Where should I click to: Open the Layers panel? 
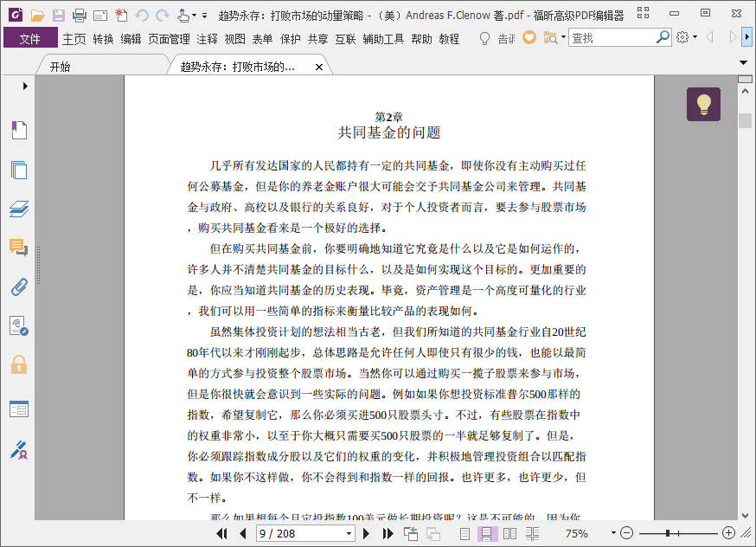point(19,209)
